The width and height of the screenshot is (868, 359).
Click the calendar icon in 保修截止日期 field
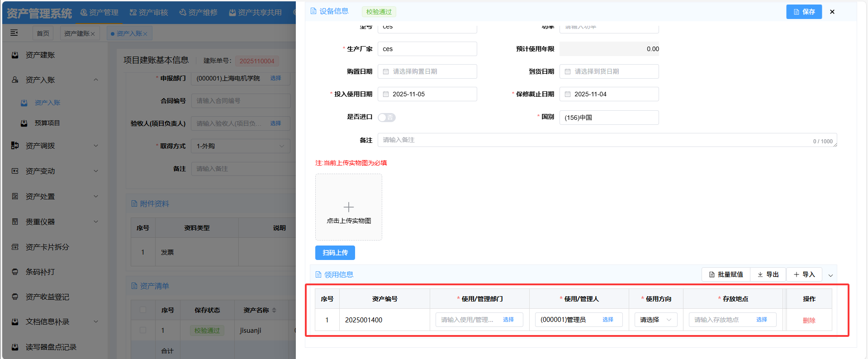pos(568,94)
